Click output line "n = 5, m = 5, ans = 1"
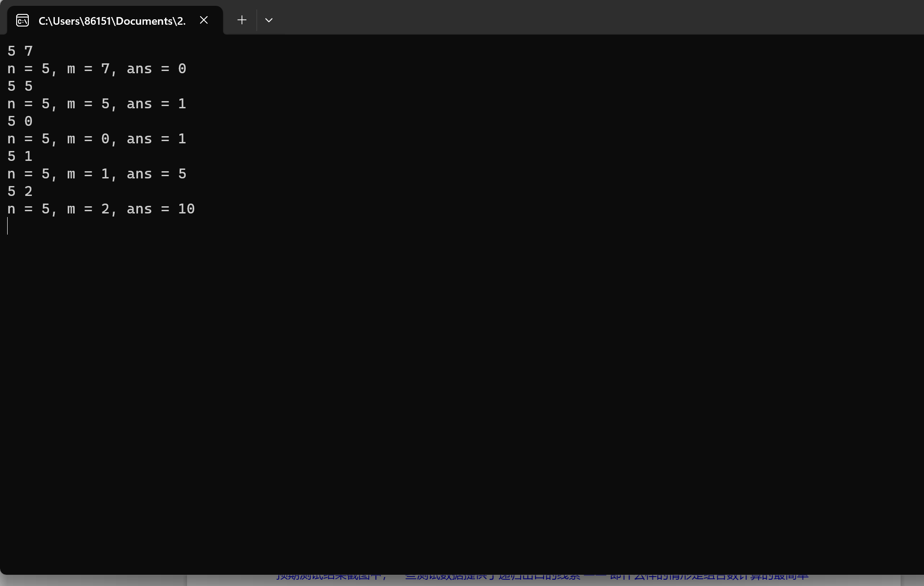The image size is (924, 586). (x=97, y=104)
